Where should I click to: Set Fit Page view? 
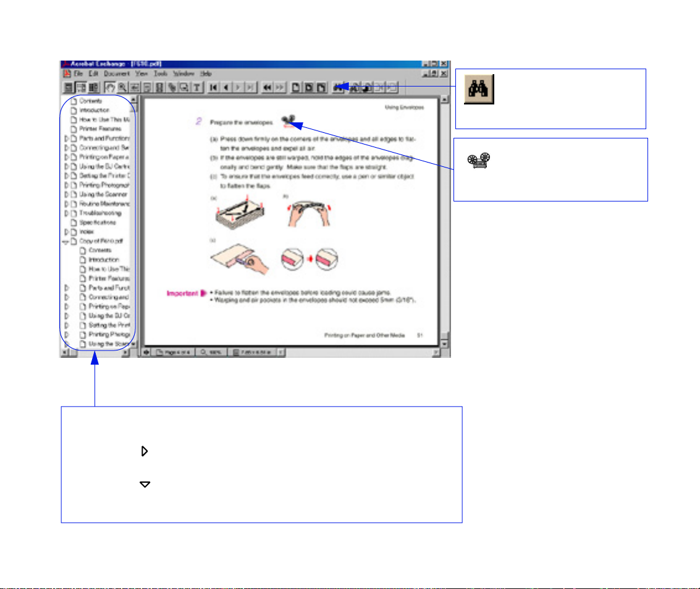click(x=308, y=88)
